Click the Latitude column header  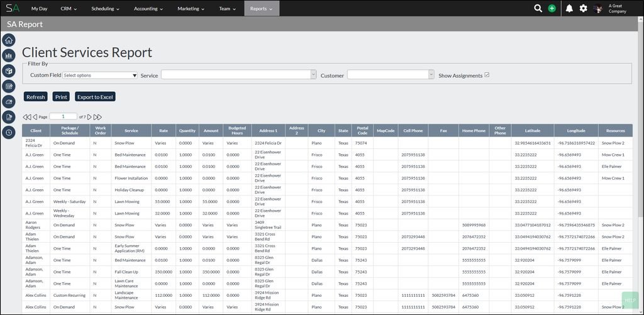(x=533, y=131)
